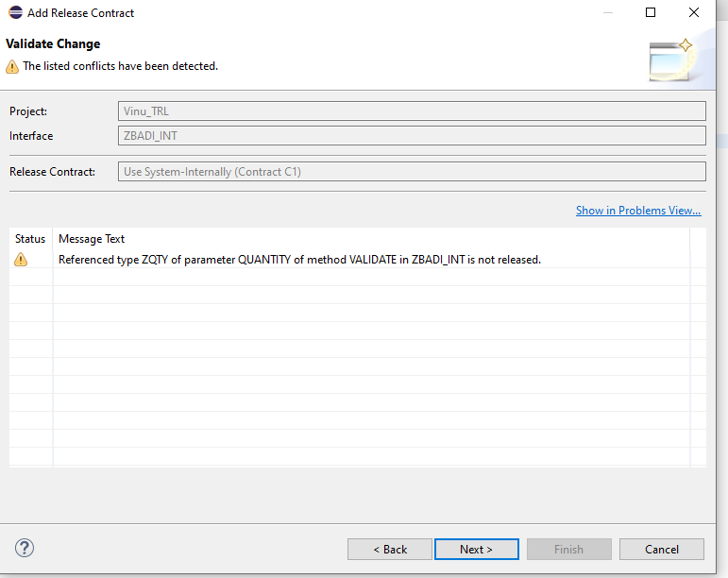The width and height of the screenshot is (728, 578).
Task: Click the Interface field showing ZBADI_INT
Action: 412,136
